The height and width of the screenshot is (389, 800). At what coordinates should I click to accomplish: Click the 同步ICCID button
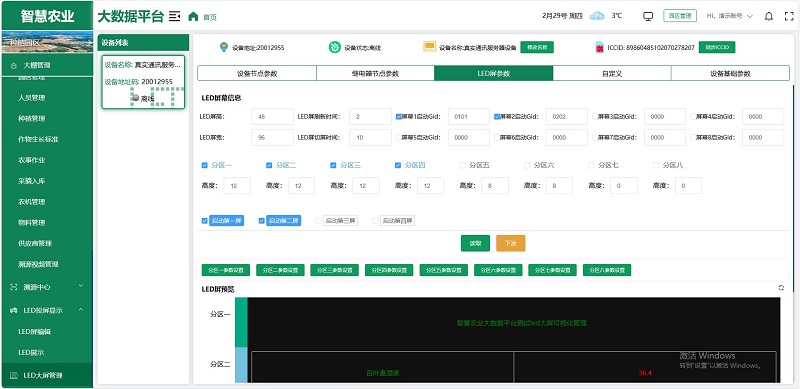(x=717, y=47)
